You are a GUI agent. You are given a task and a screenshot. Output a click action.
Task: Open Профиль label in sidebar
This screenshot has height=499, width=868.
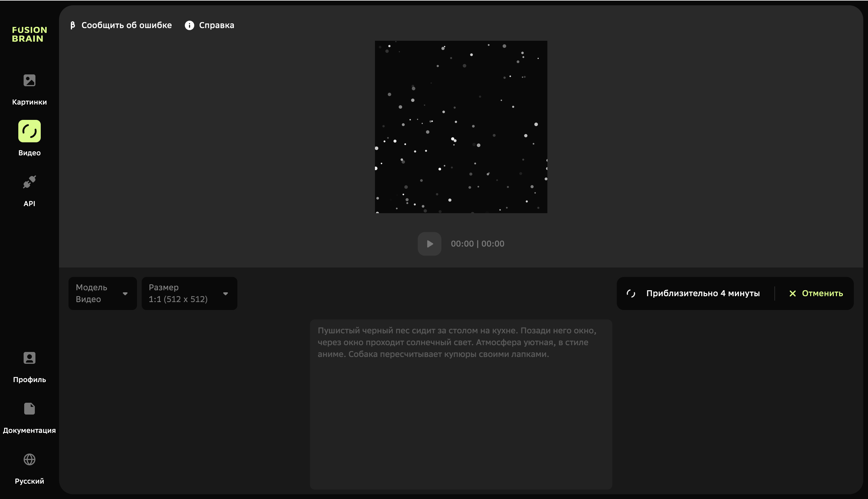(30, 380)
